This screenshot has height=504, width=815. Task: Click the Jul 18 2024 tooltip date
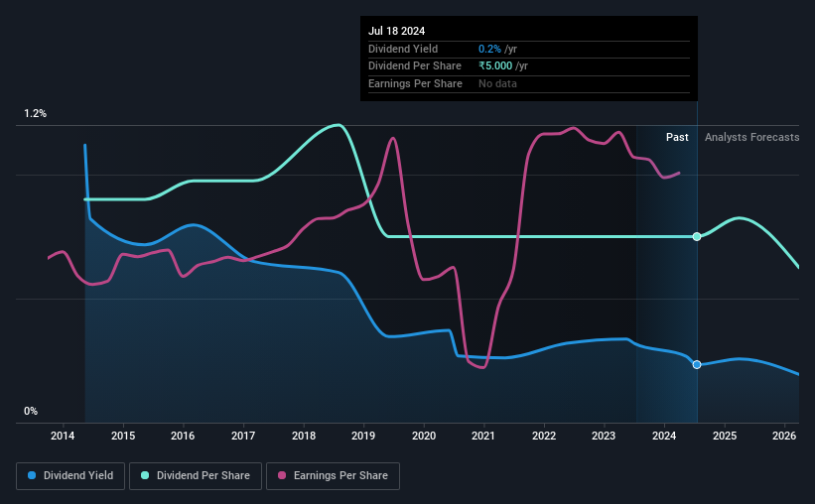pyautogui.click(x=397, y=31)
